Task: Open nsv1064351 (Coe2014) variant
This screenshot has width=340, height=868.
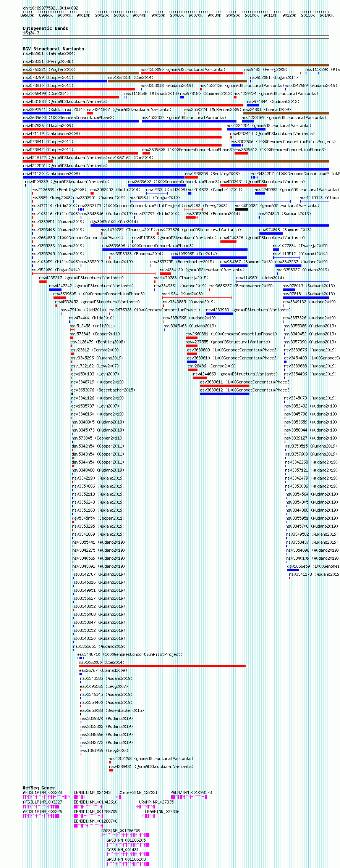Action: [130, 77]
